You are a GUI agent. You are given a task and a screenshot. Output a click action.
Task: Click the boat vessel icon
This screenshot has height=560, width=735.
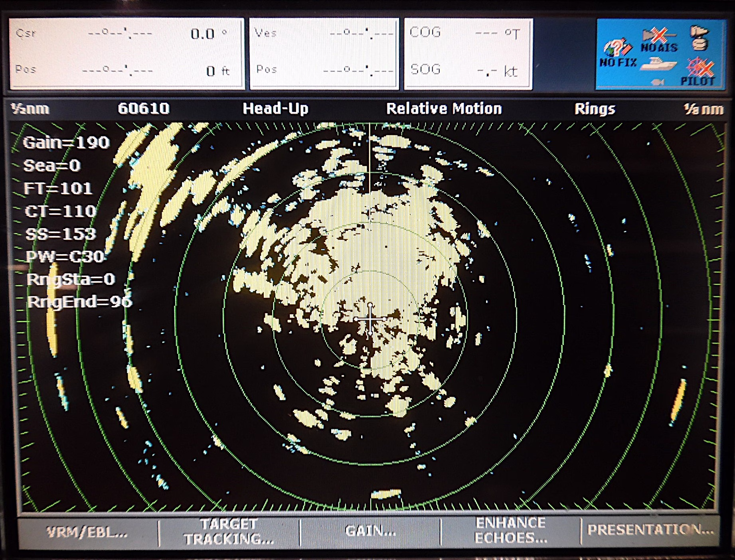pyautogui.click(x=658, y=64)
